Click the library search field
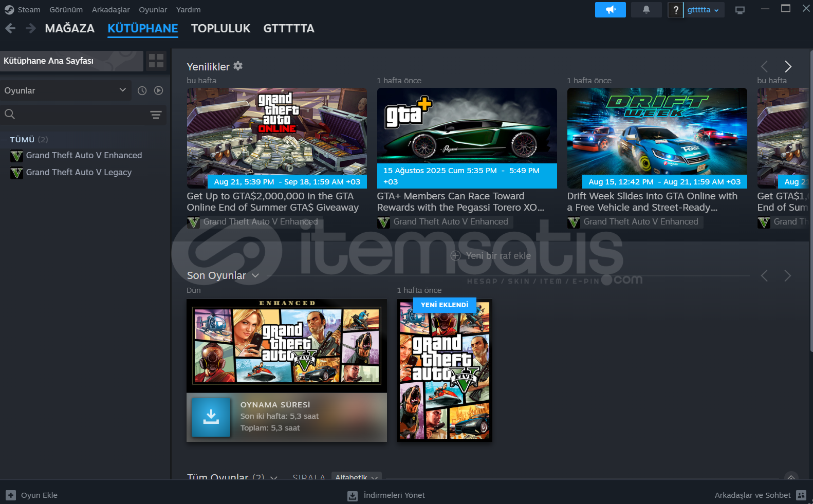 tap(74, 115)
